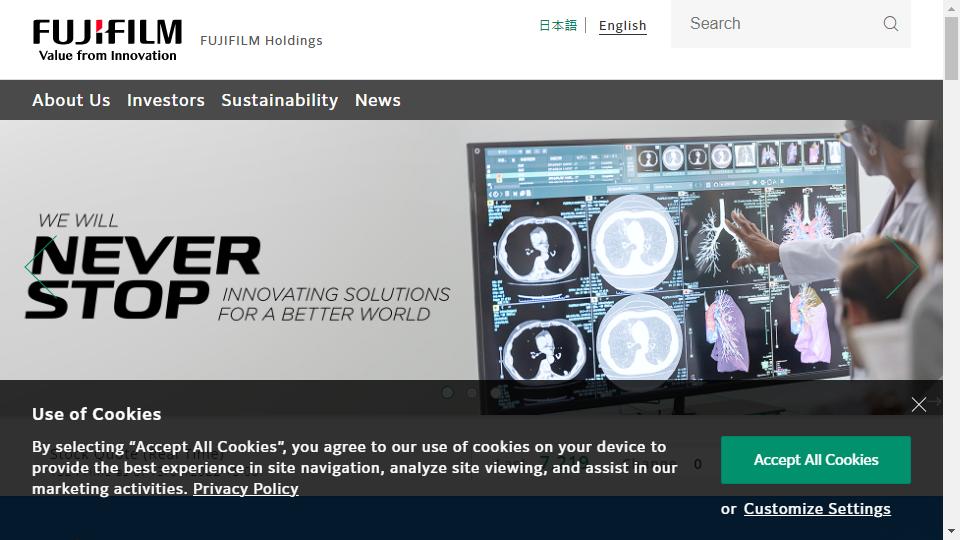
Task: Open the About Us menu
Action: (71, 100)
